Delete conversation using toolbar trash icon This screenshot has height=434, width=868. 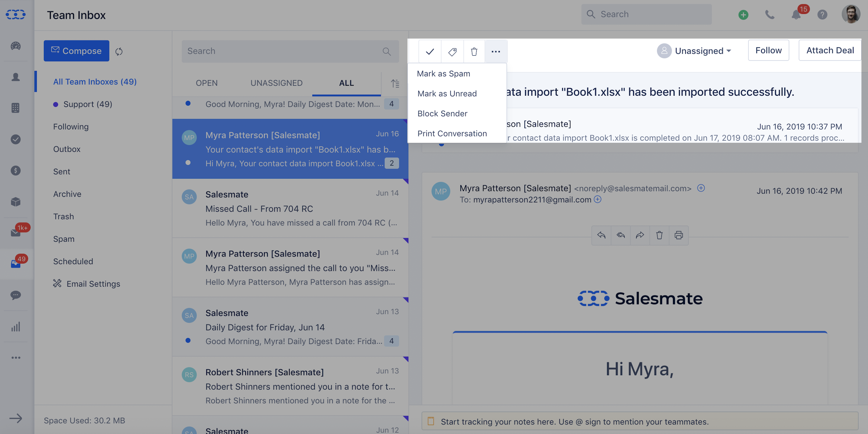point(474,52)
